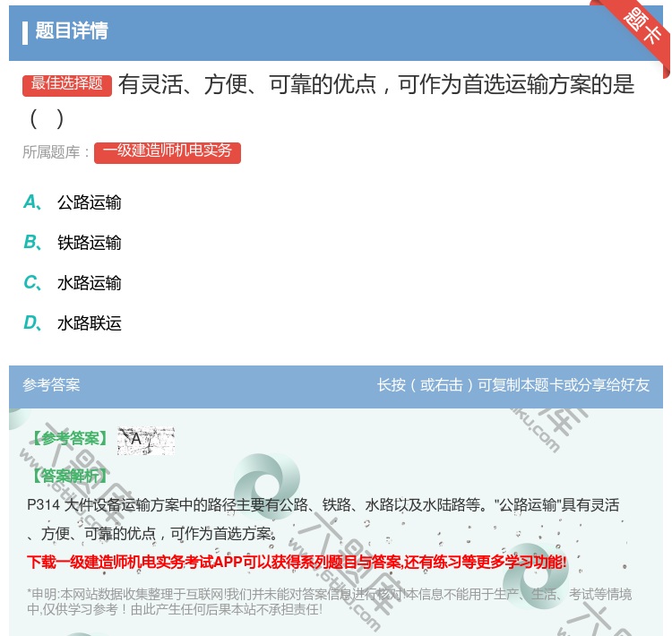The image size is (672, 636).
Task: Click the 最佳选择题 question type badge
Action: click(67, 85)
